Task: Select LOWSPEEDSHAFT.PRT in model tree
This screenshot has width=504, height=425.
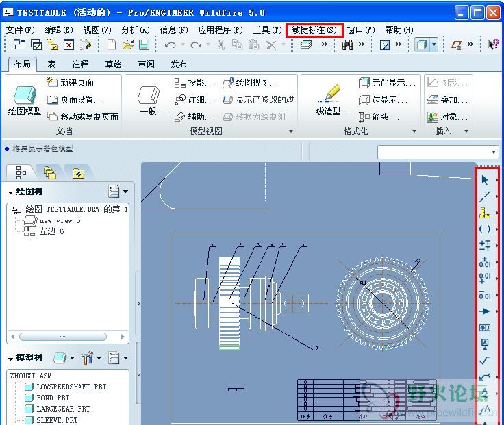Action: point(66,387)
